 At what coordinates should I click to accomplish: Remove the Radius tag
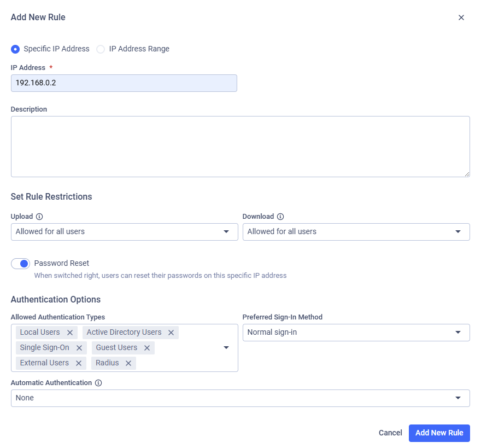coord(128,363)
